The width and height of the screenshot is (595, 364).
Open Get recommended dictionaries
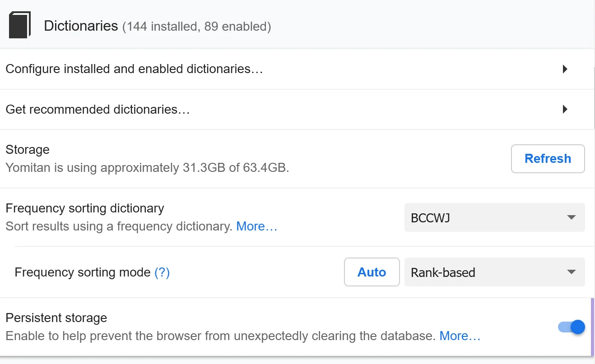click(x=98, y=110)
